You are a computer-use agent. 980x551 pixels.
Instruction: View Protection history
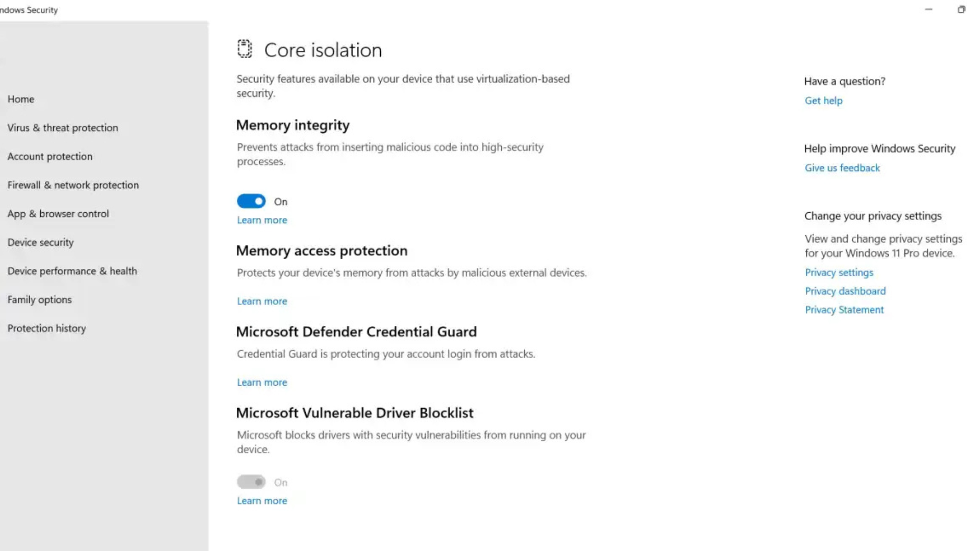(46, 328)
